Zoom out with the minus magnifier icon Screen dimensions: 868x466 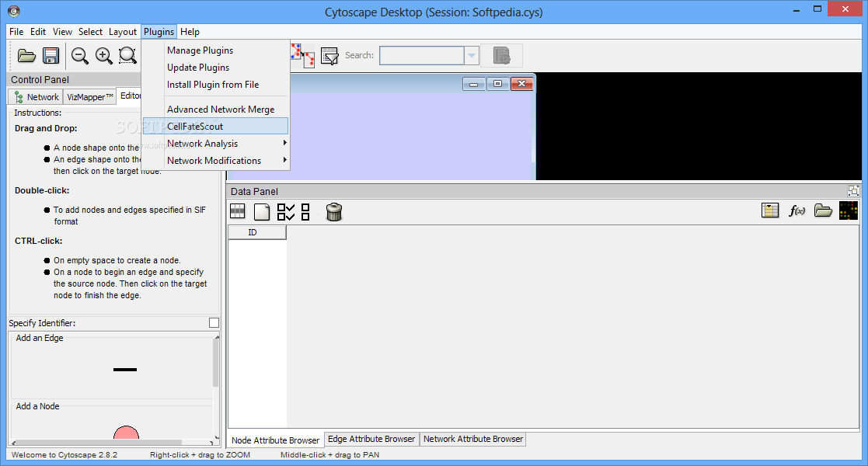[x=80, y=55]
